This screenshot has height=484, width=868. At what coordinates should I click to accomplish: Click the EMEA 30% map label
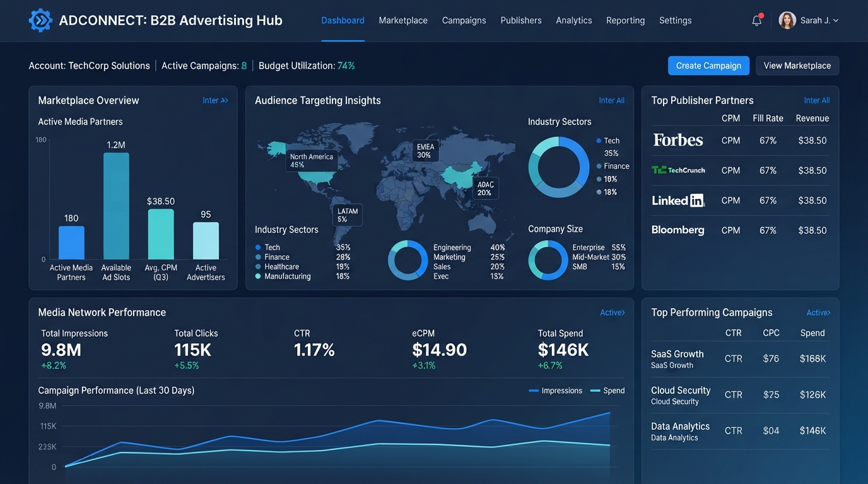click(426, 151)
